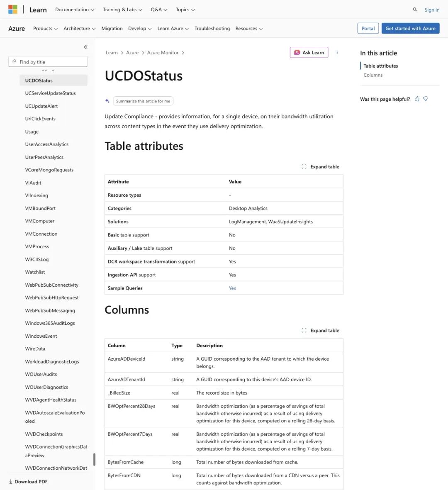Image resolution: width=448 pixels, height=490 pixels.
Task: Click the thumbs down feedback icon
Action: [x=426, y=99]
